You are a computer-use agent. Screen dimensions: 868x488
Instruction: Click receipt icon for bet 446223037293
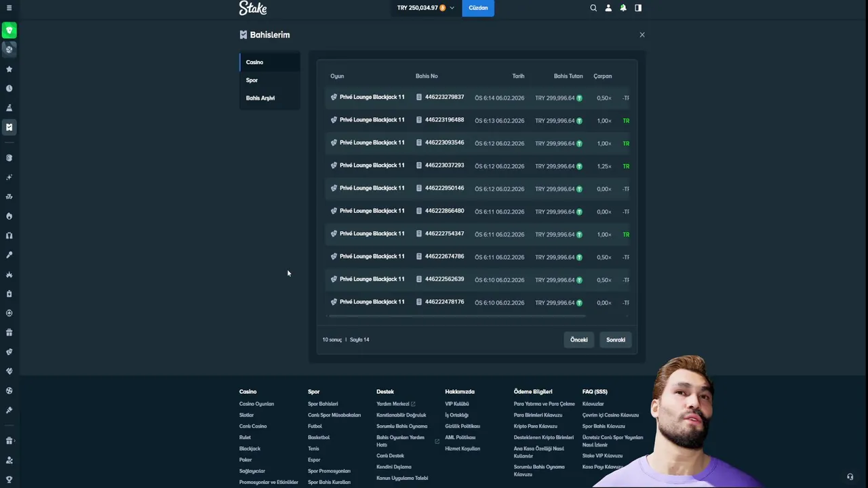419,166
